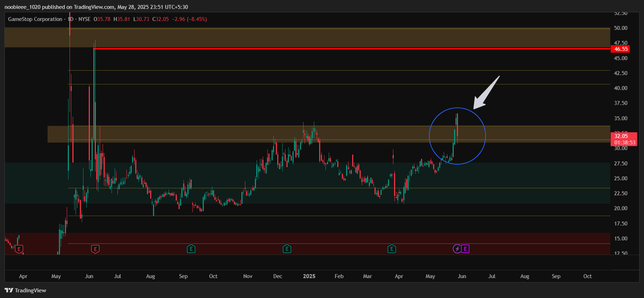Select the green earnings marker near September
Image resolution: width=644 pixels, height=298 pixels.
click(x=191, y=249)
